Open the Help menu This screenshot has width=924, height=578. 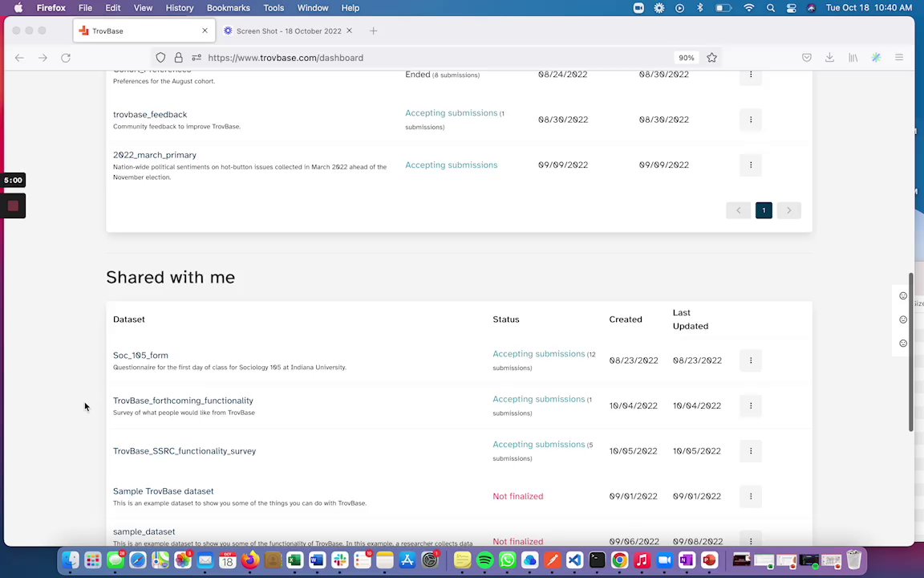point(350,8)
